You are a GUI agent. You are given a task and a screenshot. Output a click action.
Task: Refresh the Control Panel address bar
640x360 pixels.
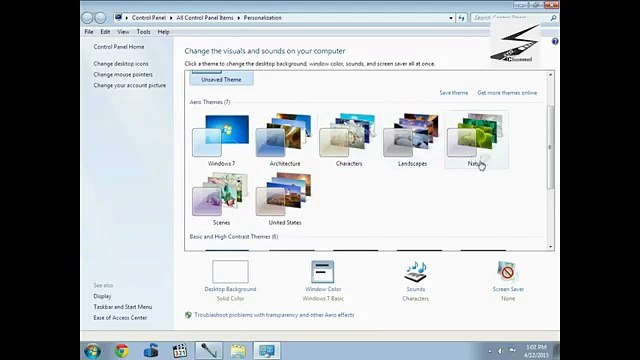tap(461, 18)
